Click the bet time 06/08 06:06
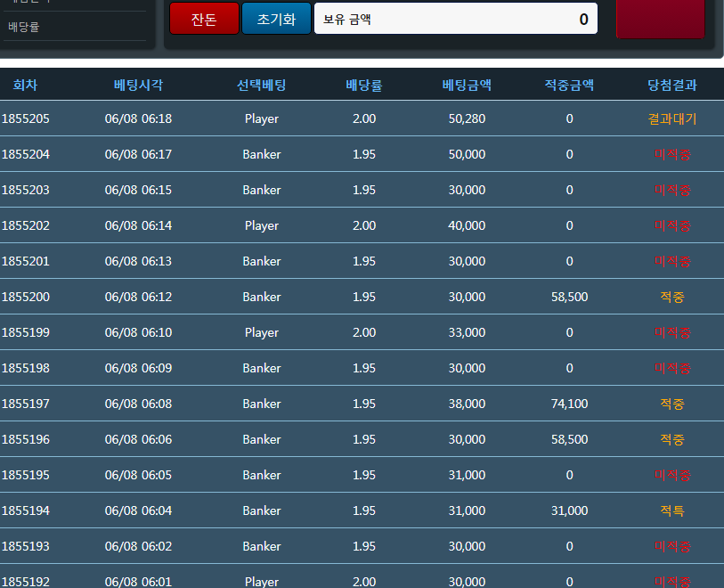This screenshot has height=588, width=724. tap(138, 439)
